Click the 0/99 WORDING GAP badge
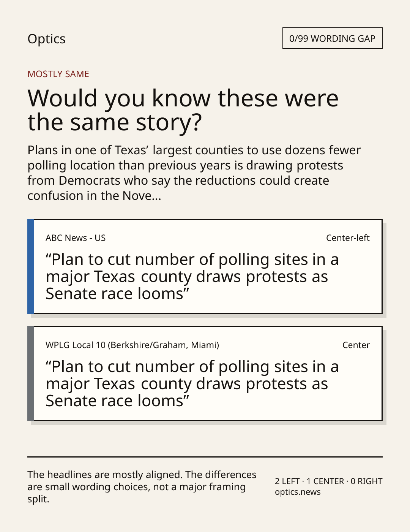410x532 pixels. tap(332, 38)
